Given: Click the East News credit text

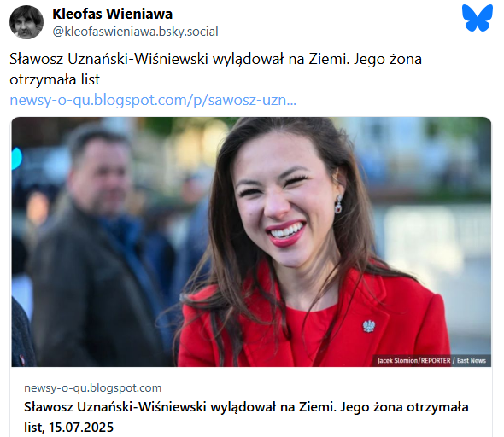Looking at the screenshot, I should tap(472, 360).
